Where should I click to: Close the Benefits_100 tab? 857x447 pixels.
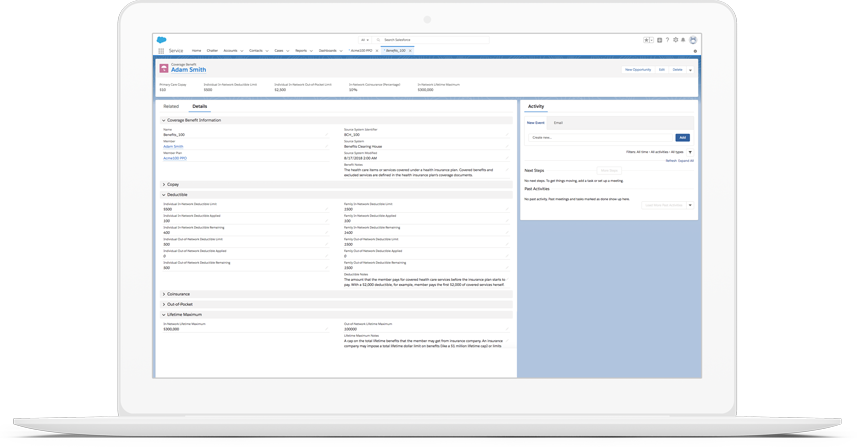point(410,50)
